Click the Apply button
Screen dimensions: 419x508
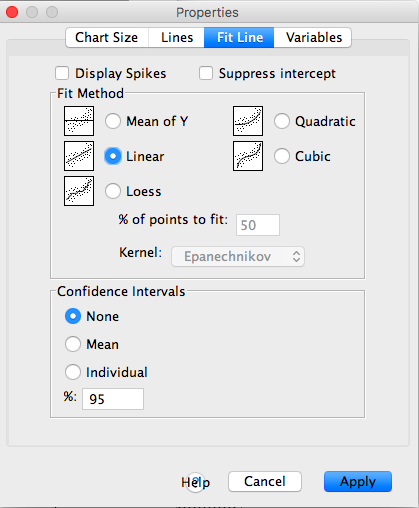[358, 482]
